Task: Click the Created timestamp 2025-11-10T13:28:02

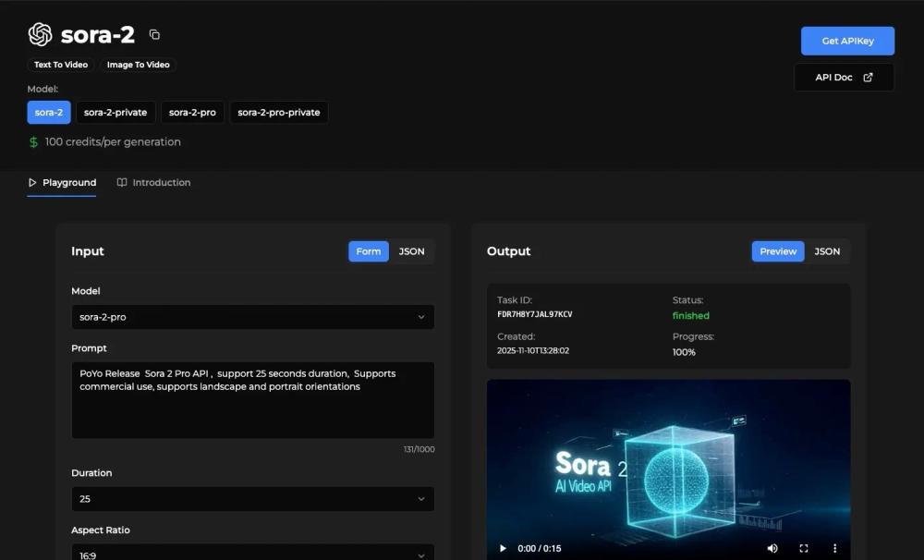Action: click(533, 351)
